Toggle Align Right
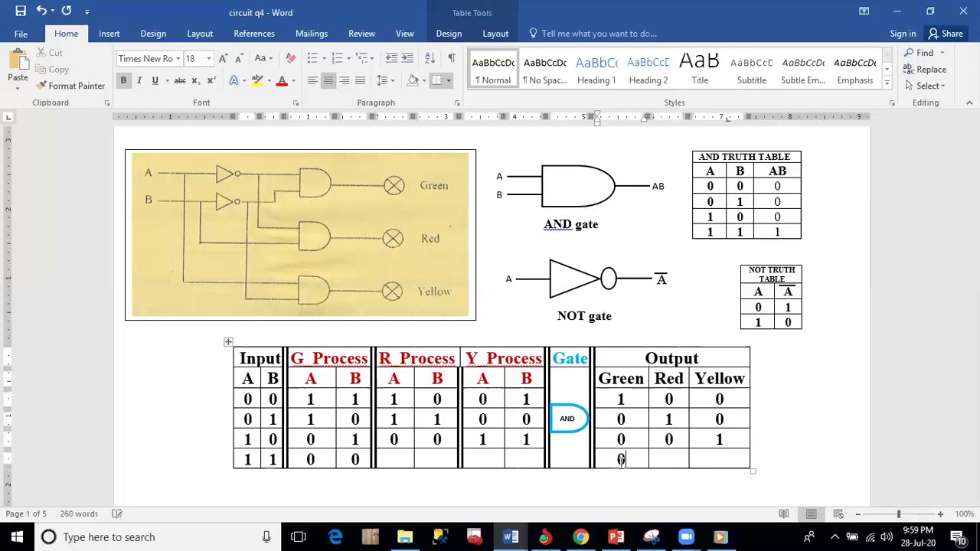The image size is (980, 551). 344,80
